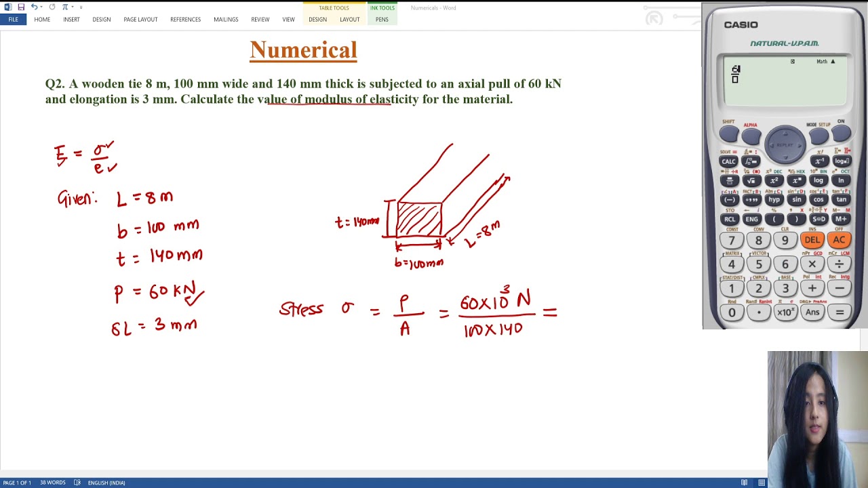
Task: Open the main DESIGN ribbon tab
Action: click(102, 20)
